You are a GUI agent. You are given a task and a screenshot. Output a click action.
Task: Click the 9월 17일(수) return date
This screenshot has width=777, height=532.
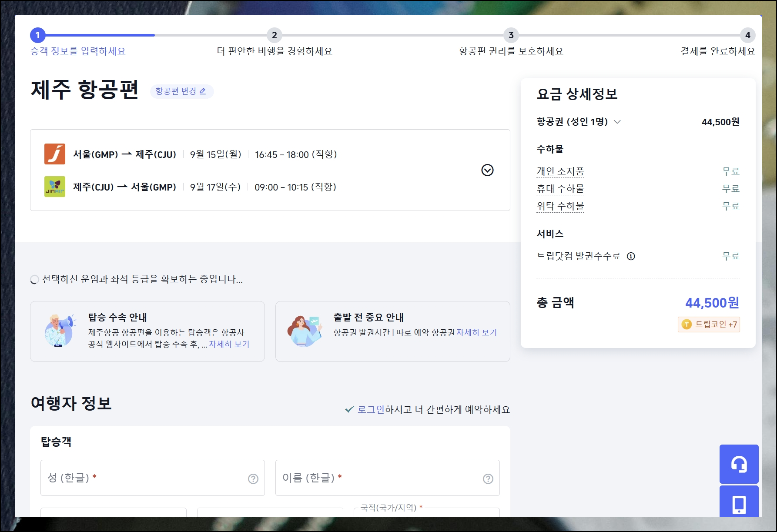(215, 187)
